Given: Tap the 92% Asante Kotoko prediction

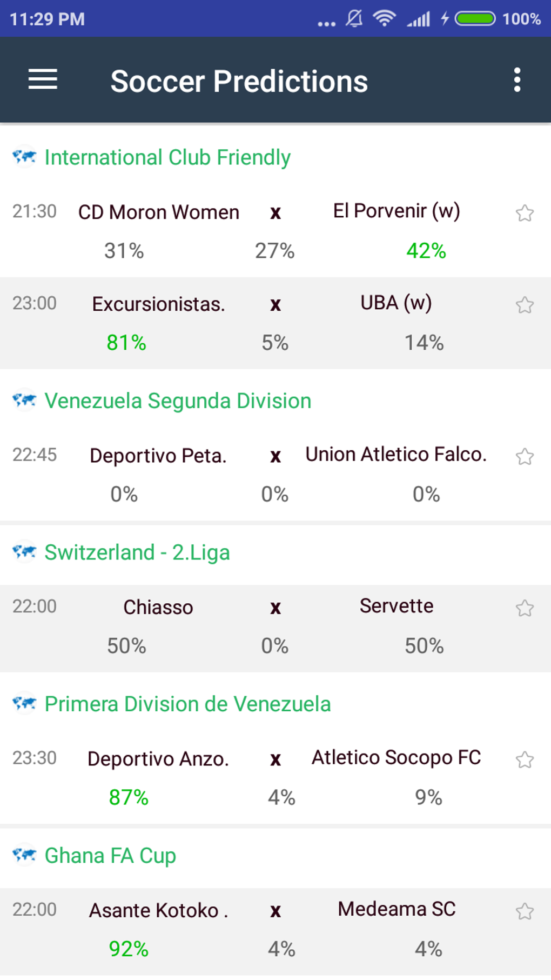Looking at the screenshot, I should tap(129, 949).
